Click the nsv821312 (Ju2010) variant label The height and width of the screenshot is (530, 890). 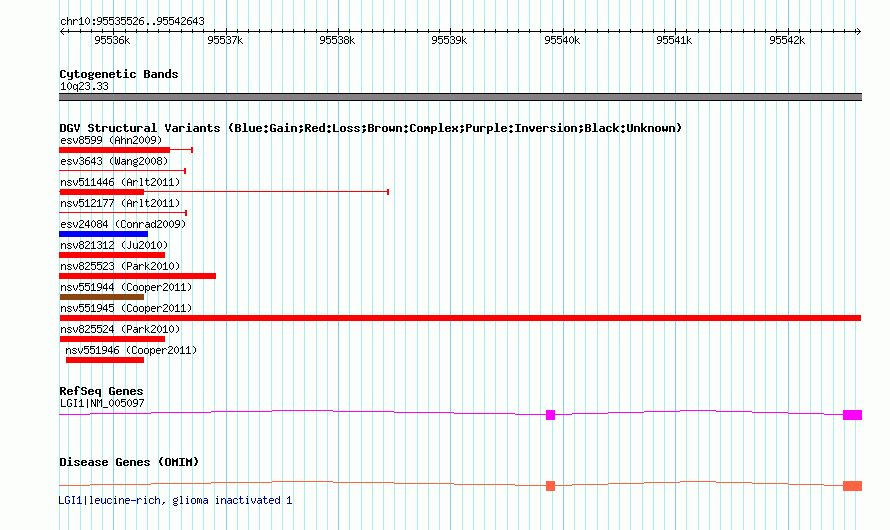tap(114, 245)
